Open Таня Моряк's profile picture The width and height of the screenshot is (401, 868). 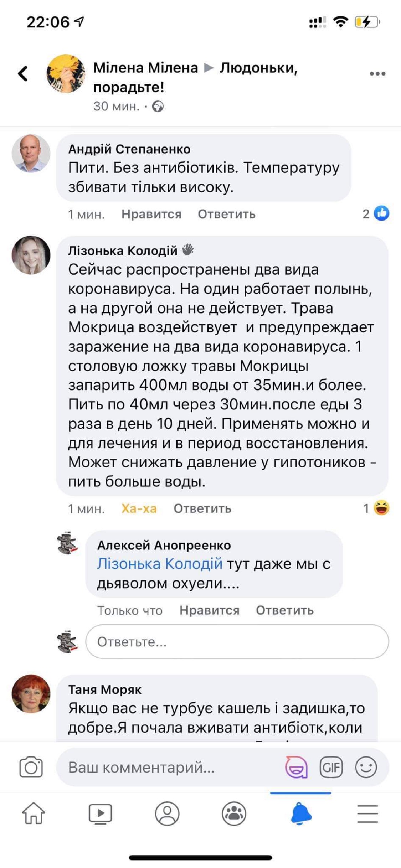pos(31,694)
